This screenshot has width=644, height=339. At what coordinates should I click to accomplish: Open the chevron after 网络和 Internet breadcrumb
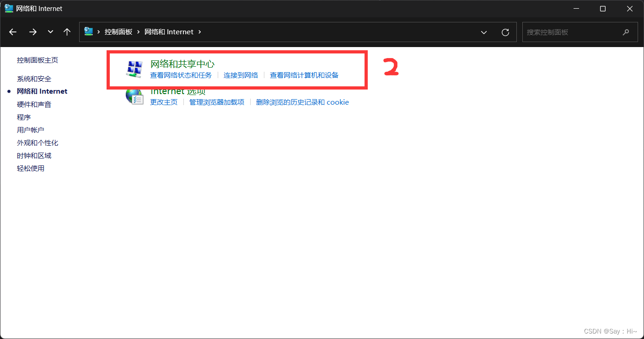tap(200, 32)
